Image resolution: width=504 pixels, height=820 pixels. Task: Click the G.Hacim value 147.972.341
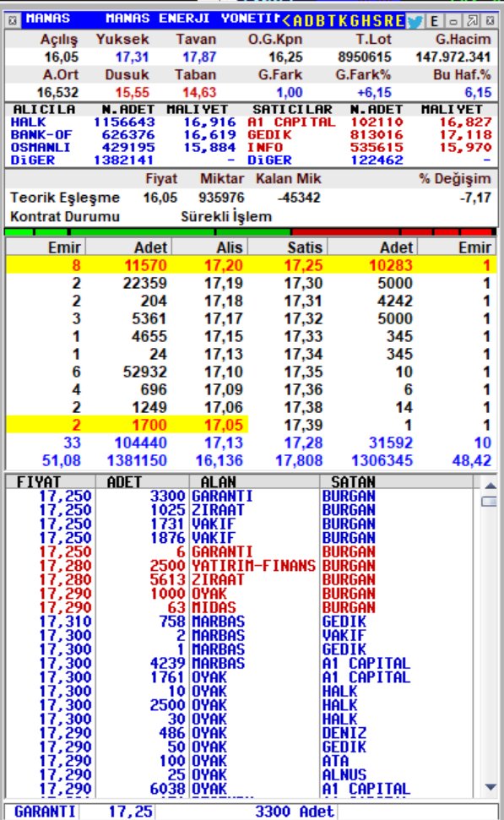453,57
